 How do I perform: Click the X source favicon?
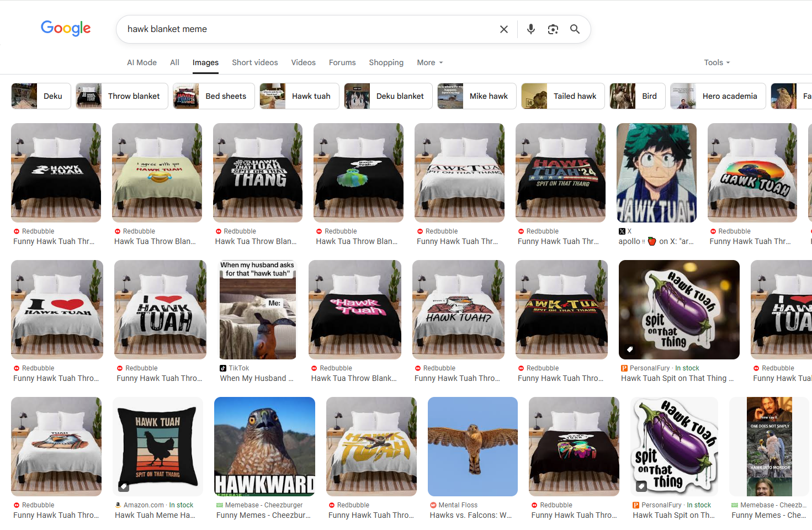[622, 231]
